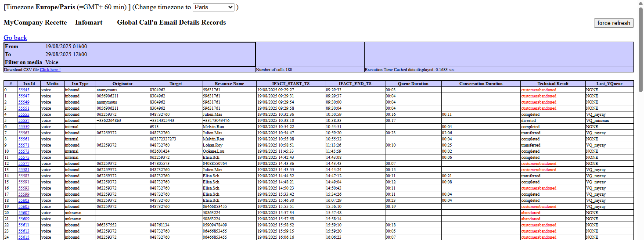Click the scrollbar up arrow
This screenshot has height=240, width=644.
[640, 4]
